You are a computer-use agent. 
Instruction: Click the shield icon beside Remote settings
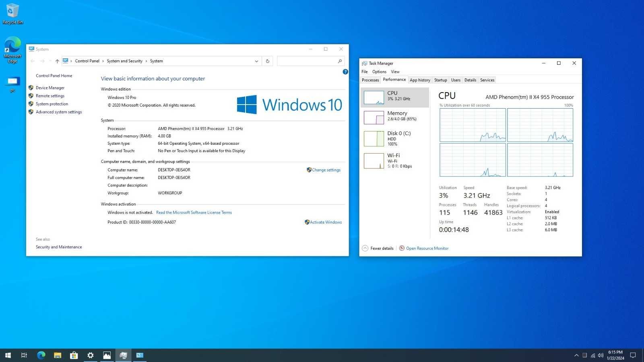coord(31,96)
